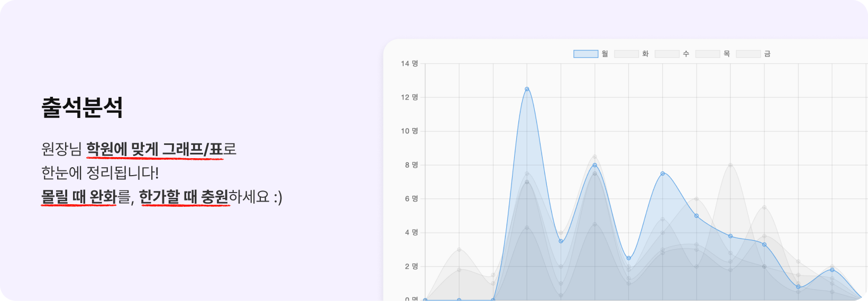Click the 목 legend color swatch

(708, 54)
